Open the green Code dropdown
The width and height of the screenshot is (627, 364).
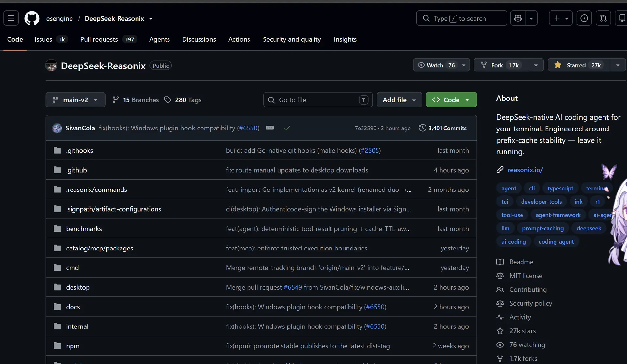pyautogui.click(x=451, y=100)
